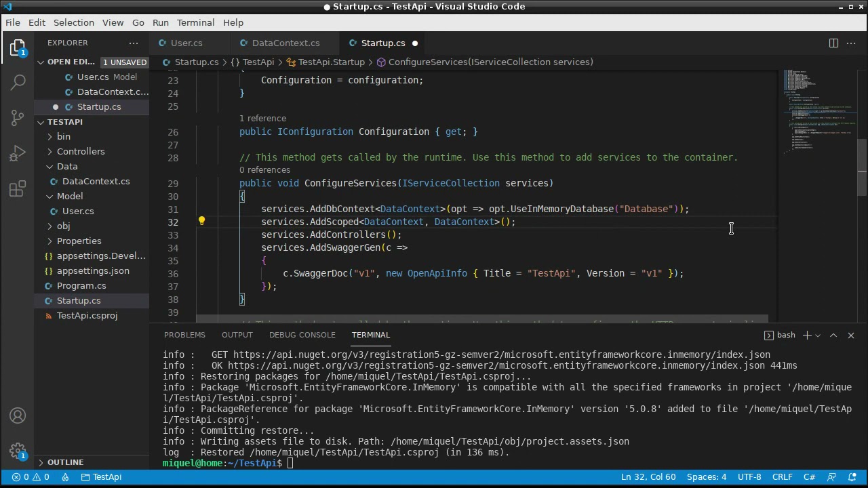Open the Manage gear icon
This screenshot has width=868, height=488.
pyautogui.click(x=18, y=451)
